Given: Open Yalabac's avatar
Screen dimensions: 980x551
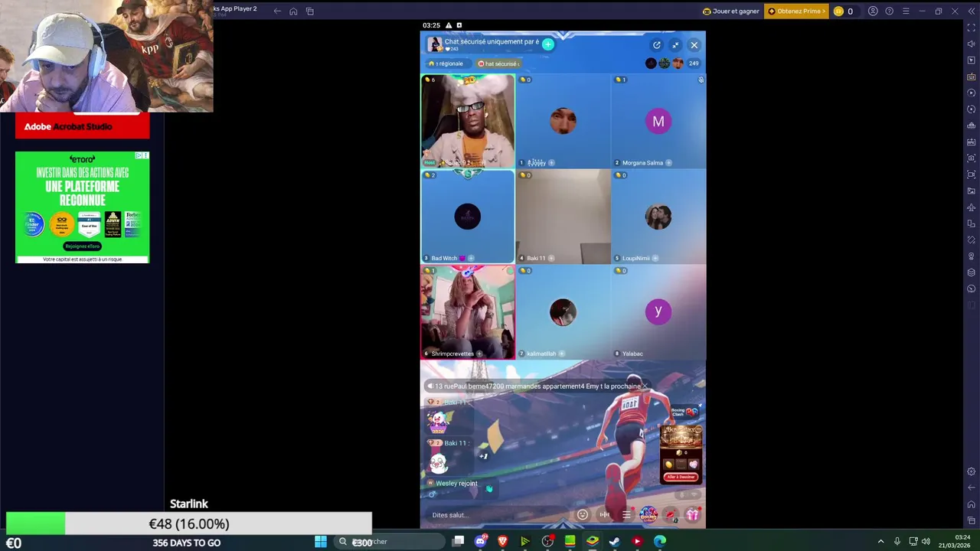Looking at the screenshot, I should (658, 311).
